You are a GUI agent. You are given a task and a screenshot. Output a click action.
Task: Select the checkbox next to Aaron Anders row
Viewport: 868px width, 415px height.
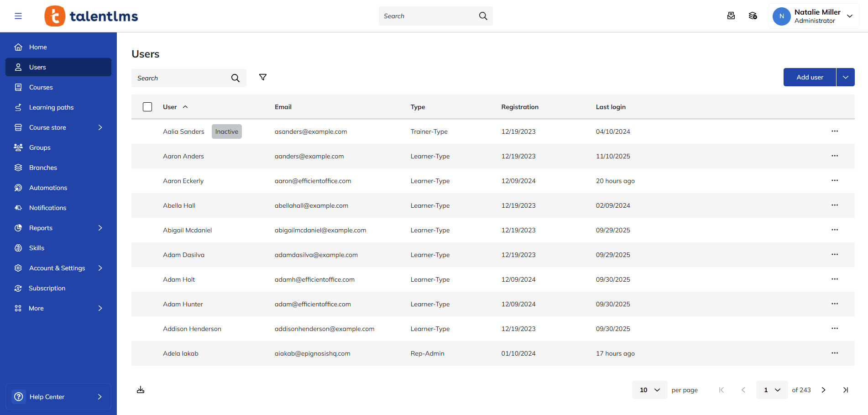(x=147, y=156)
